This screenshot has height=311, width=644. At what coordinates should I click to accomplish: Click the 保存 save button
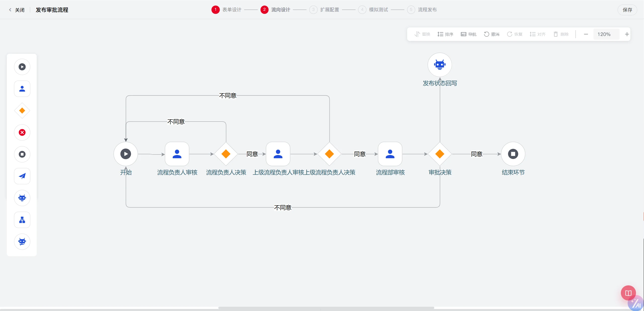(627, 10)
